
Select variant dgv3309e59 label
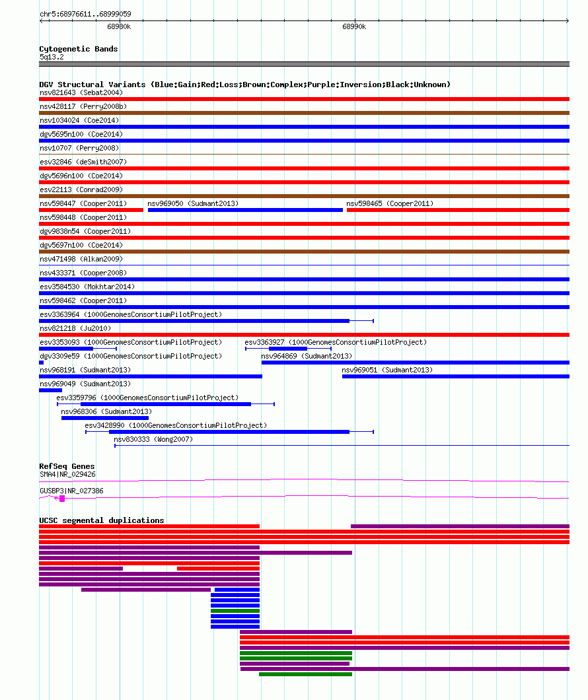(x=131, y=356)
